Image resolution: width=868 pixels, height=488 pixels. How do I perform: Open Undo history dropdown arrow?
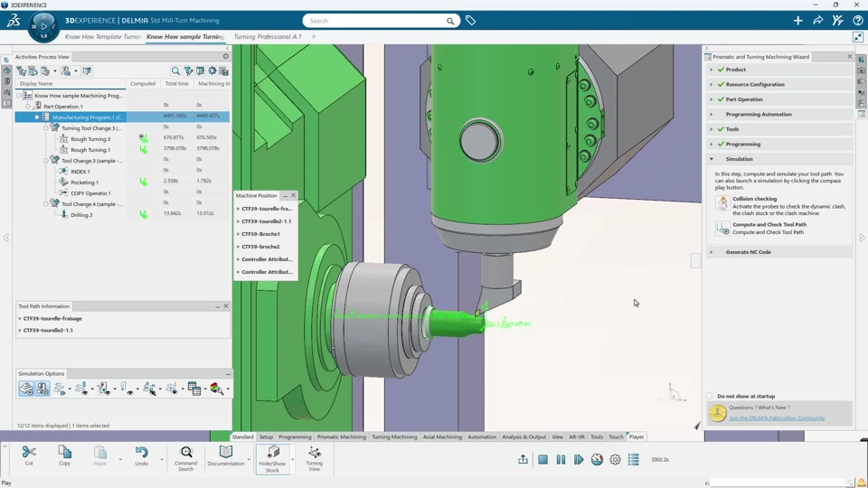(162, 459)
